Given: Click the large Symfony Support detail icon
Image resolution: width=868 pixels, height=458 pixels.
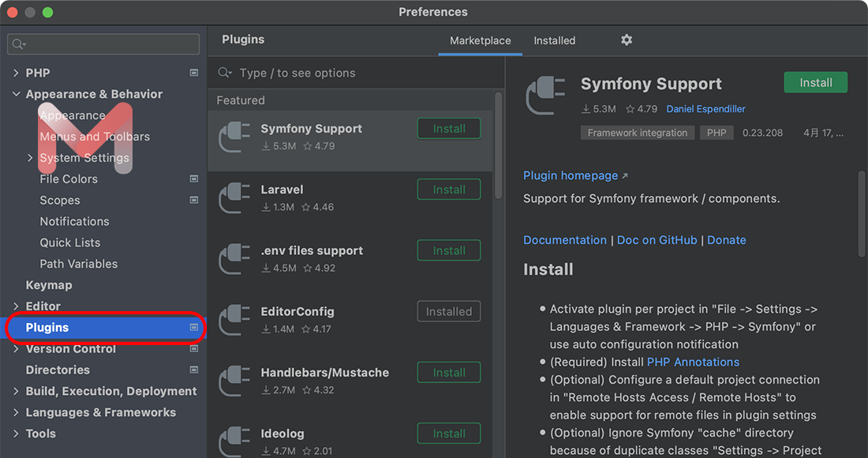Looking at the screenshot, I should [546, 97].
